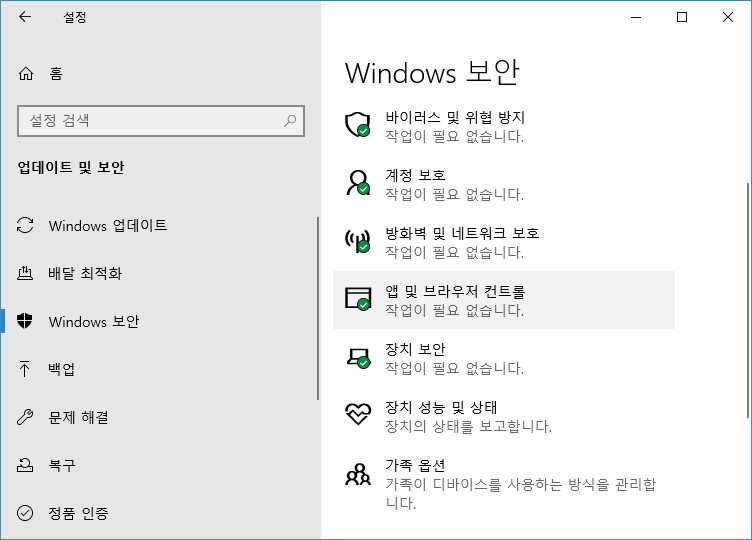This screenshot has width=752, height=540.
Task: Click the app and browser window icon
Action: coord(358,299)
